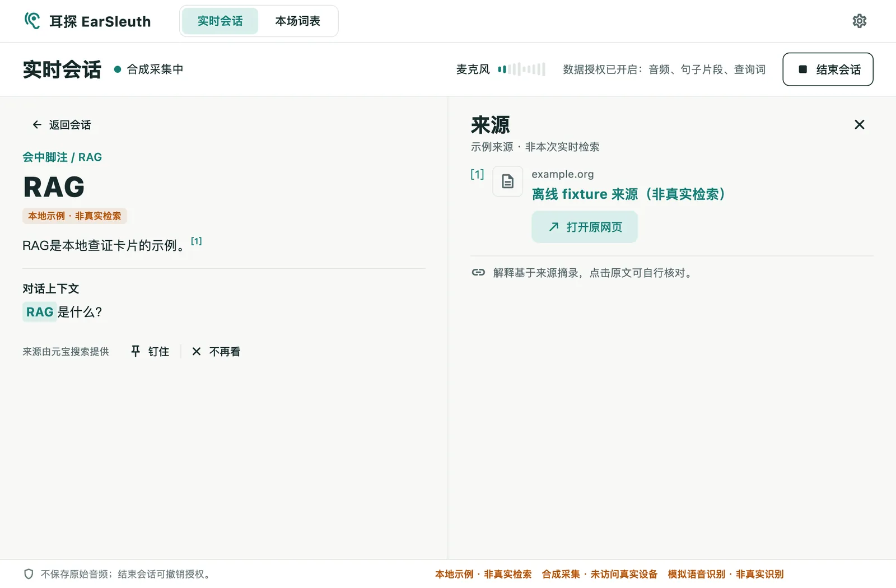Click the 示例来源 · 非本次实时检索 subtitle
896x588 pixels.
pyautogui.click(x=535, y=147)
